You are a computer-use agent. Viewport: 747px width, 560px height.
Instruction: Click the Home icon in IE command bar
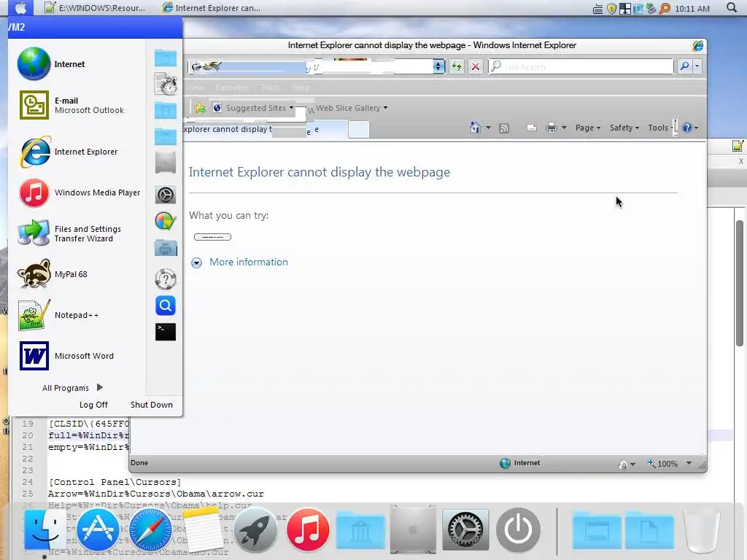pyautogui.click(x=475, y=128)
